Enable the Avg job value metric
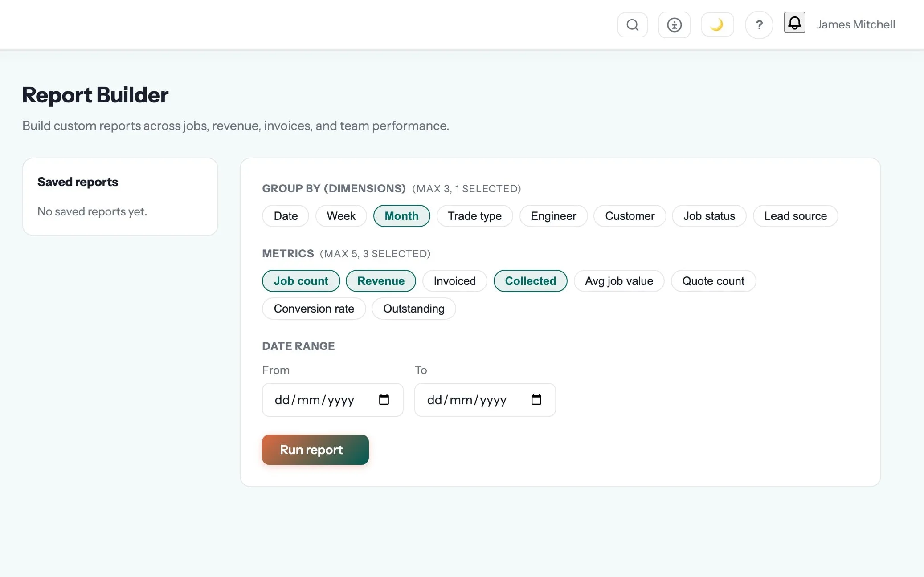Screen dimensions: 924x577 tap(619, 281)
